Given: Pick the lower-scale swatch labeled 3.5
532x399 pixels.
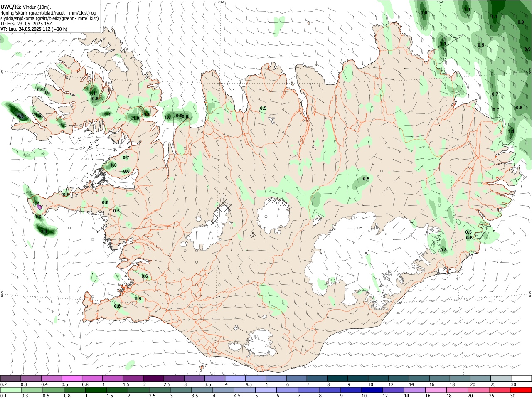Looking at the screenshot, I should (x=202, y=390).
